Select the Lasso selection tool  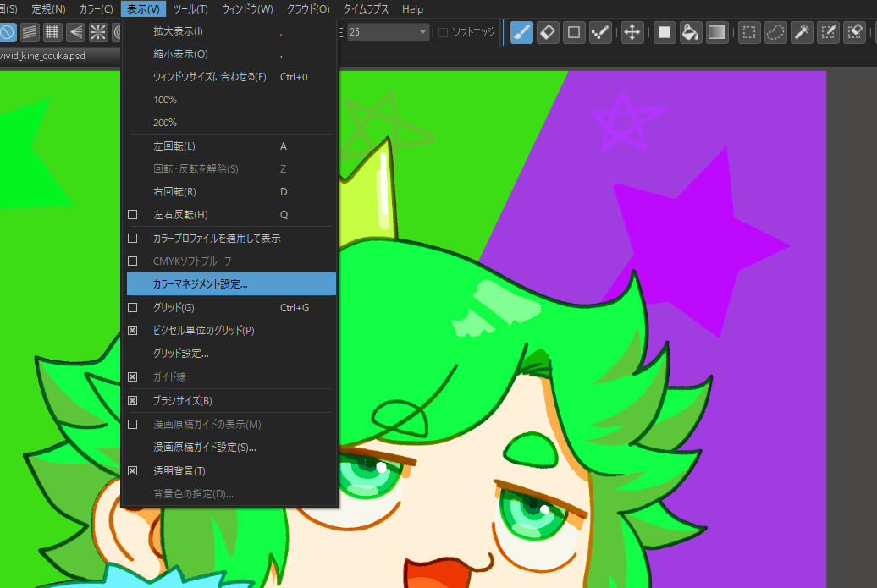(x=775, y=33)
